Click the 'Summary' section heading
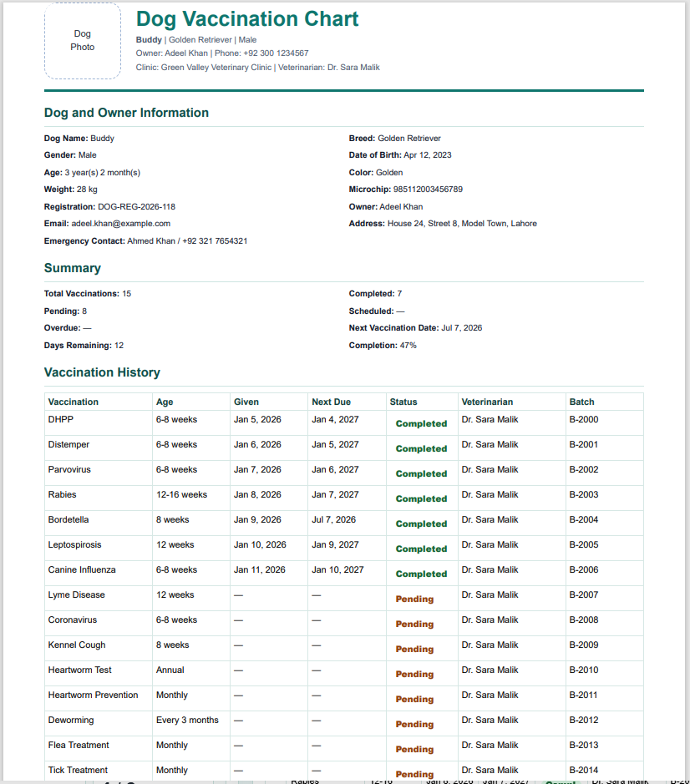 click(x=73, y=268)
